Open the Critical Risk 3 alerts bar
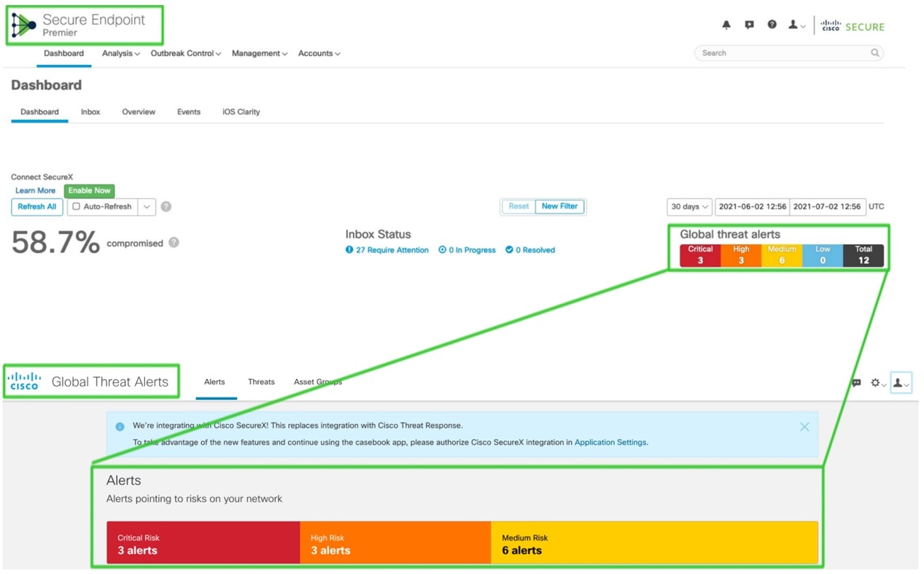Screen dimensions: 924x574 tap(203, 542)
